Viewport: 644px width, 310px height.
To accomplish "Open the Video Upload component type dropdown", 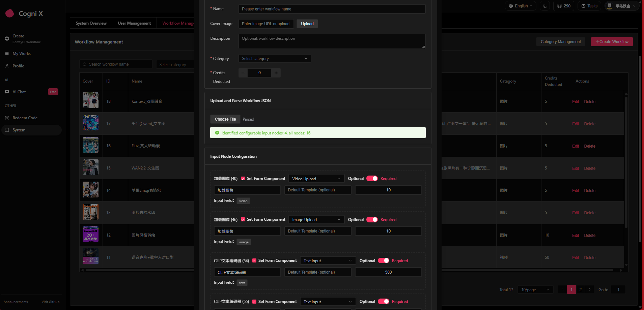I will (316, 179).
